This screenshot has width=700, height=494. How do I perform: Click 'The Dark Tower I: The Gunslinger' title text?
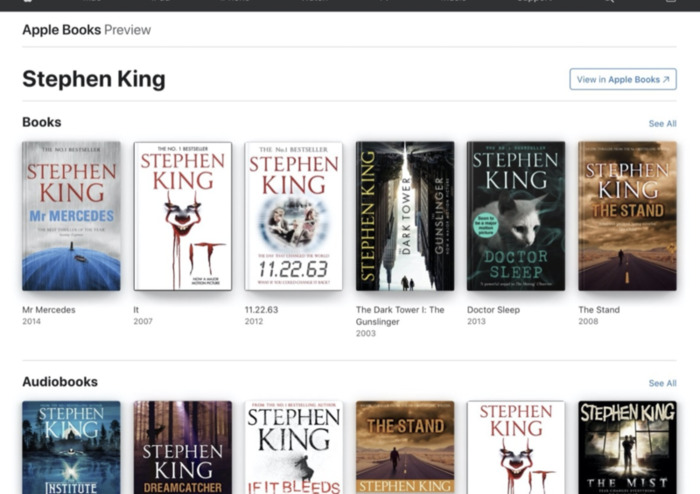(x=400, y=316)
